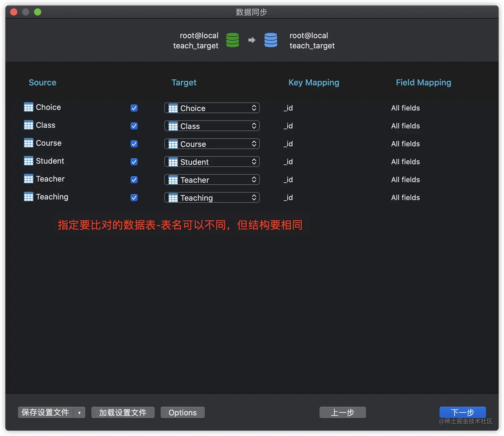Open the 保存设置文件 dropdown arrow
The height and width of the screenshot is (436, 504).
pyautogui.click(x=79, y=413)
